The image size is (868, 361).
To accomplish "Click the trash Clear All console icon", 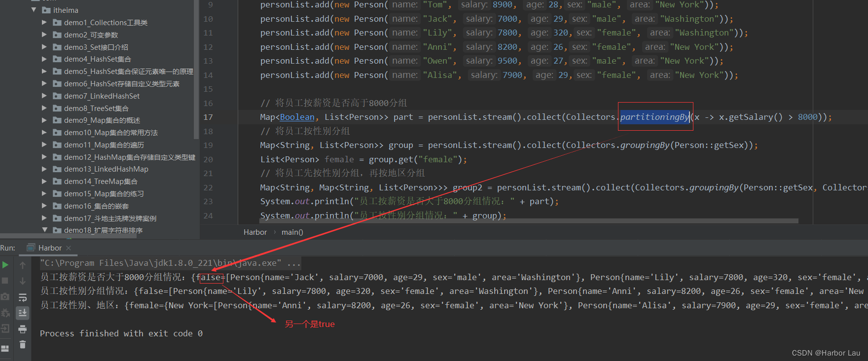I will point(23,344).
